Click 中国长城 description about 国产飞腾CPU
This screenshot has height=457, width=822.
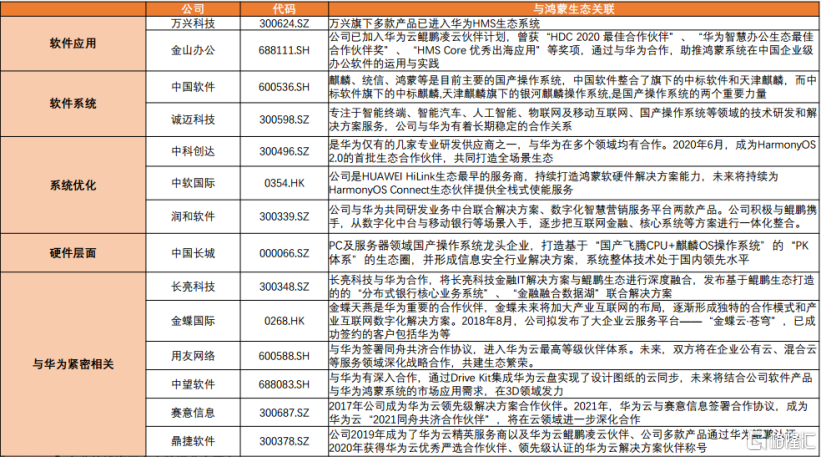[569, 253]
